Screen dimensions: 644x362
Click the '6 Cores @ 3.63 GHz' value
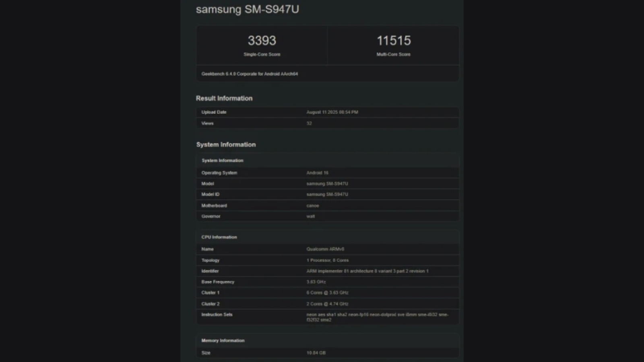327,293
